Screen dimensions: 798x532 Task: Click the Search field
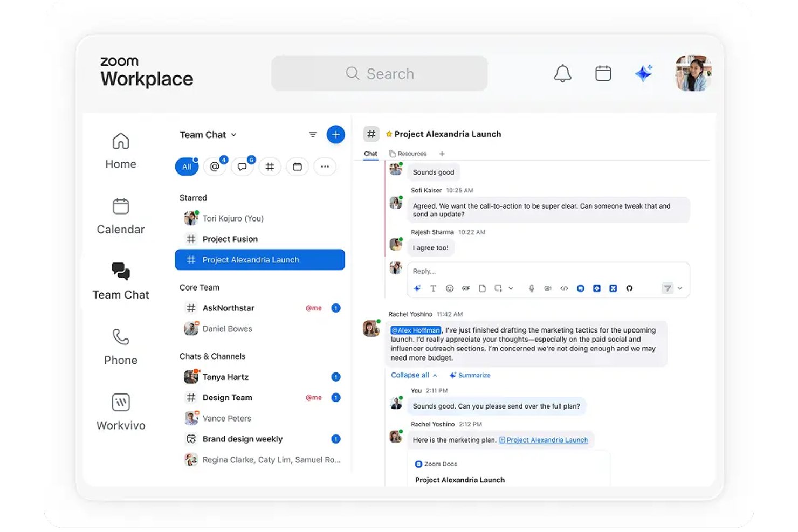tap(380, 73)
